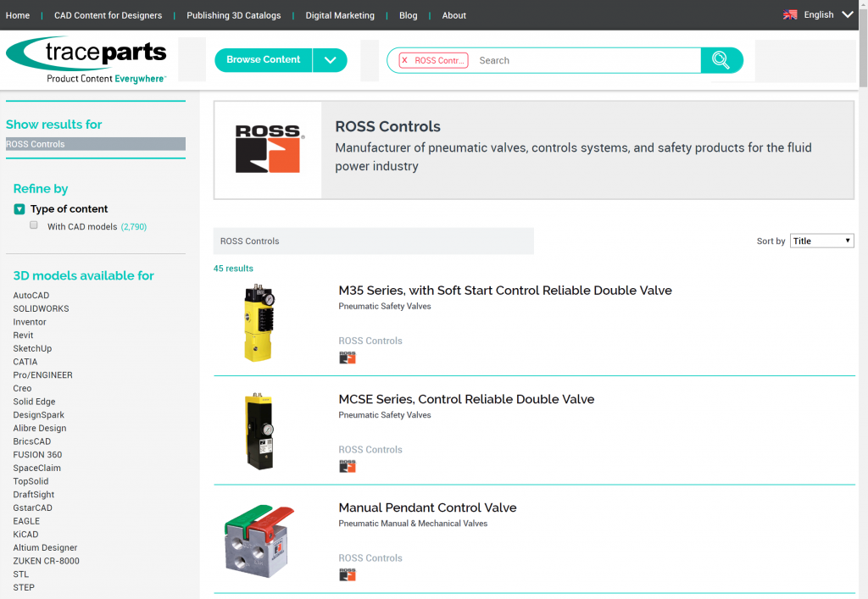The width and height of the screenshot is (868, 599).
Task: Filter 3D models by TopSolid
Action: pos(31,481)
